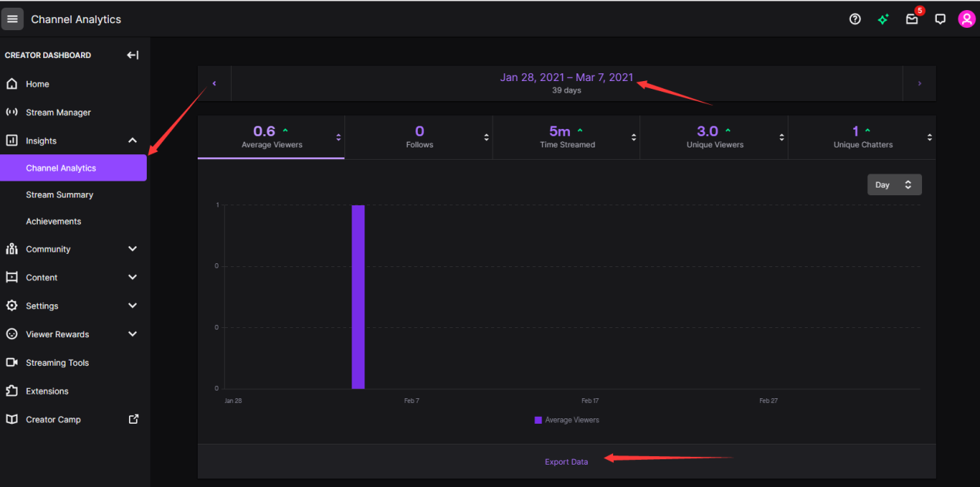Viewport: 980px width, 487px height.
Task: Click the Community people icon
Action: pos(12,249)
